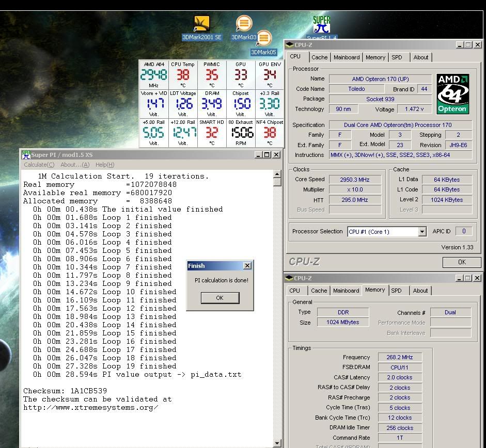
Task: Open the Help menu in Super PI
Action: pyautogui.click(x=104, y=165)
